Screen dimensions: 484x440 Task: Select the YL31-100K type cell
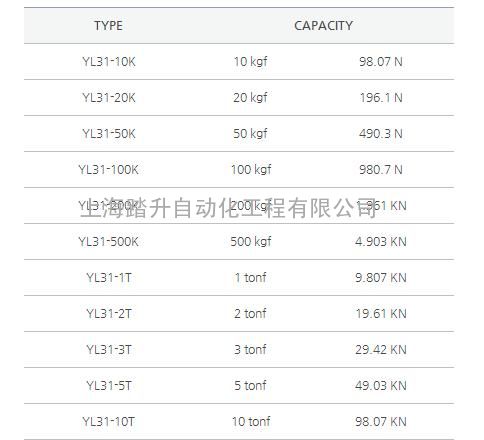[108, 170]
